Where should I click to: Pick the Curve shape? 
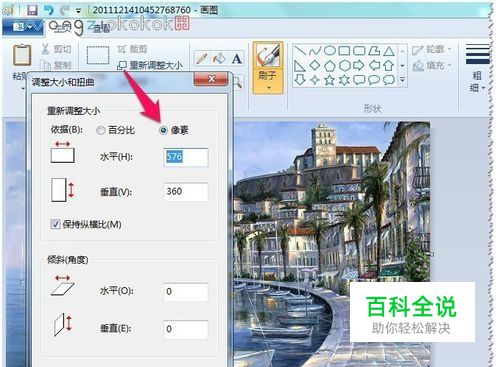(x=315, y=51)
